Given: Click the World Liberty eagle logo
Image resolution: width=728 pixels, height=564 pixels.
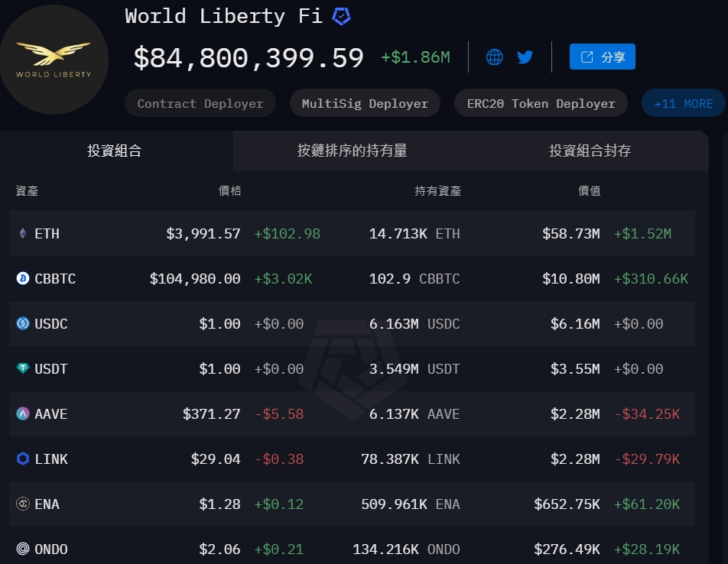Looking at the screenshot, I should point(54,60).
